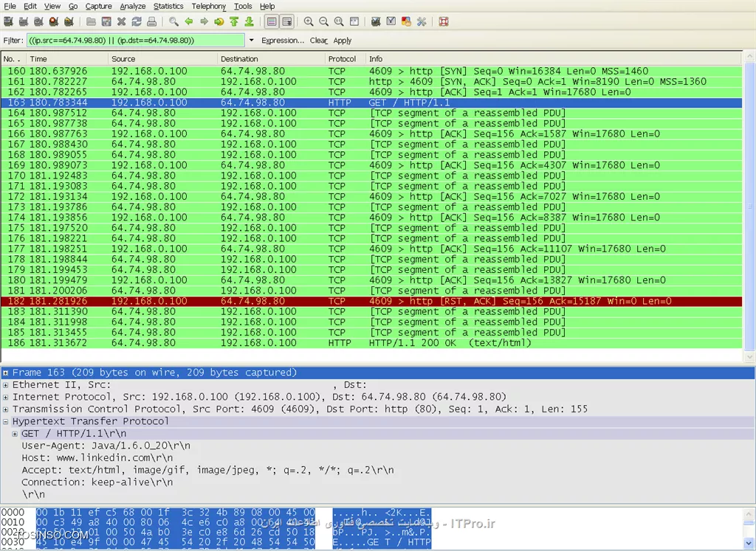Select packet 182 RST, ACK row

point(371,301)
